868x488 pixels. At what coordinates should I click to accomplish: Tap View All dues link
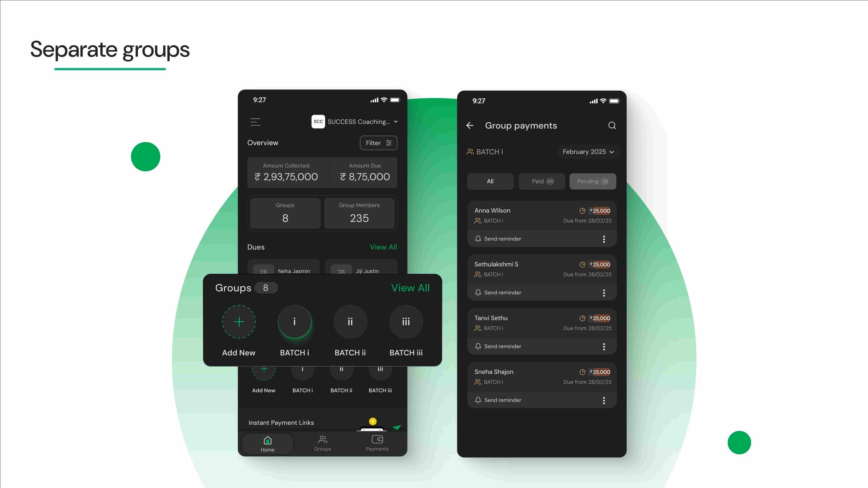coord(383,247)
